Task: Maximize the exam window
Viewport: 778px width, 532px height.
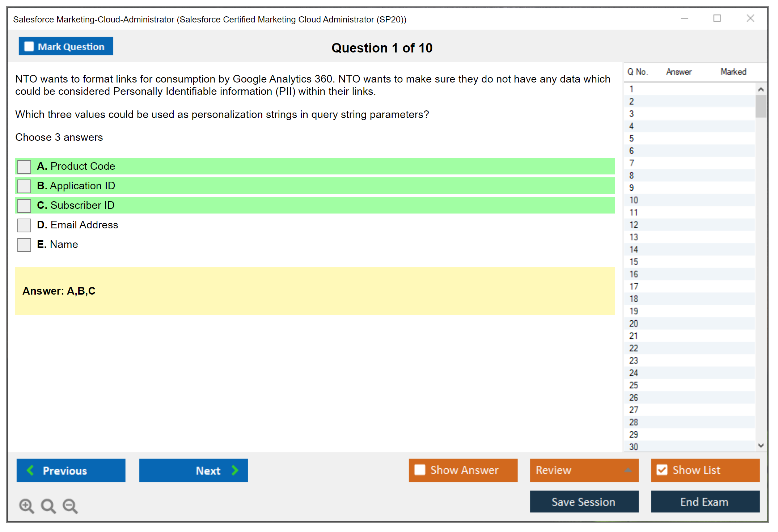Action: (x=717, y=18)
